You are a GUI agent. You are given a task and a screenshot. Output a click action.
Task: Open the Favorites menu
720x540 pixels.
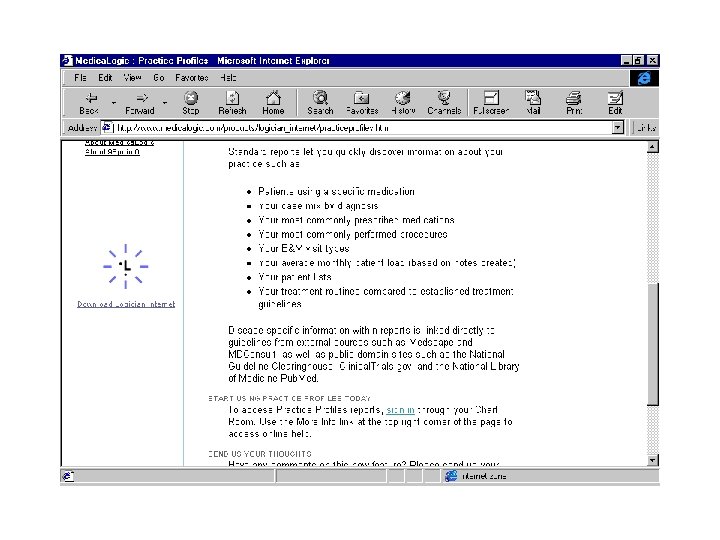192,78
